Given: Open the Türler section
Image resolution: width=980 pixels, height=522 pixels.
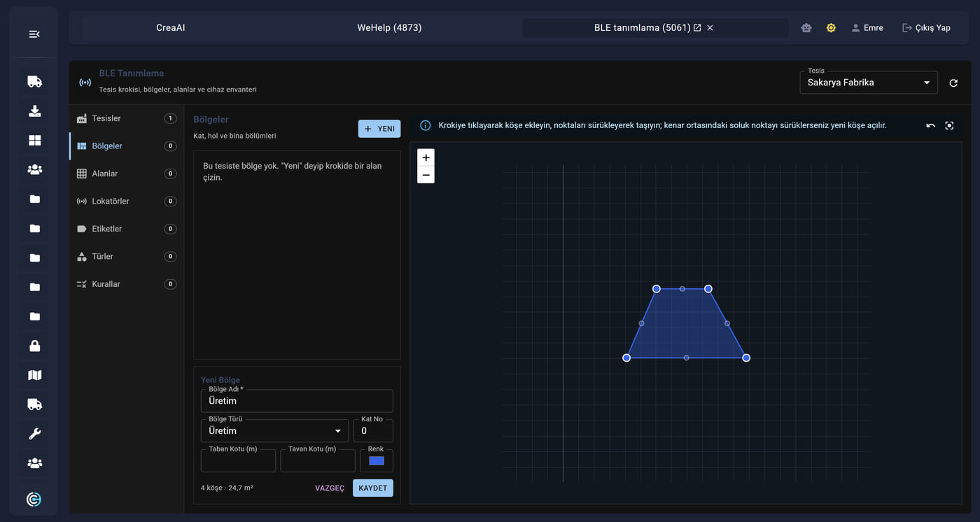Looking at the screenshot, I should [126, 256].
